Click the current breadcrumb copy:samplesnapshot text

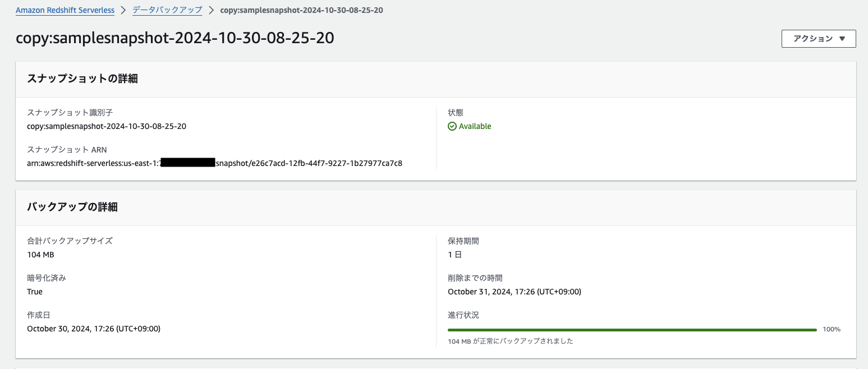(302, 10)
